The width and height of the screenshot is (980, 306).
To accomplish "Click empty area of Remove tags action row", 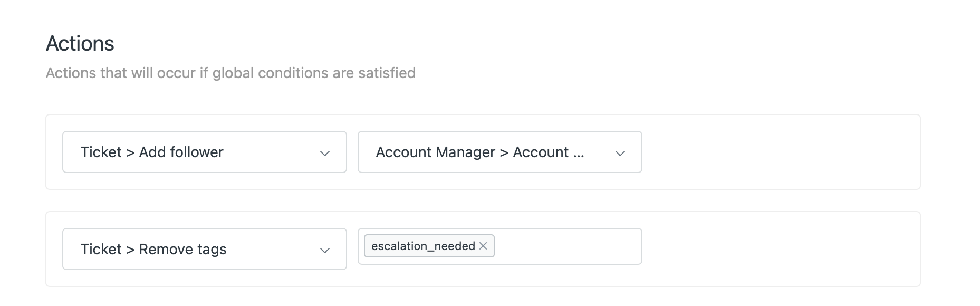I will tap(781, 249).
